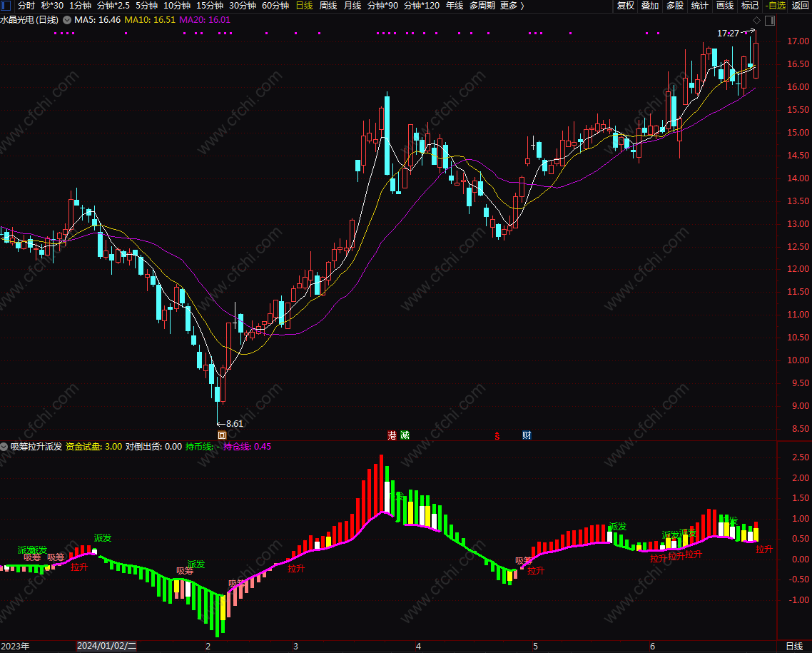Click the 统计 statistics button
The width and height of the screenshot is (812, 653).
(x=700, y=6)
